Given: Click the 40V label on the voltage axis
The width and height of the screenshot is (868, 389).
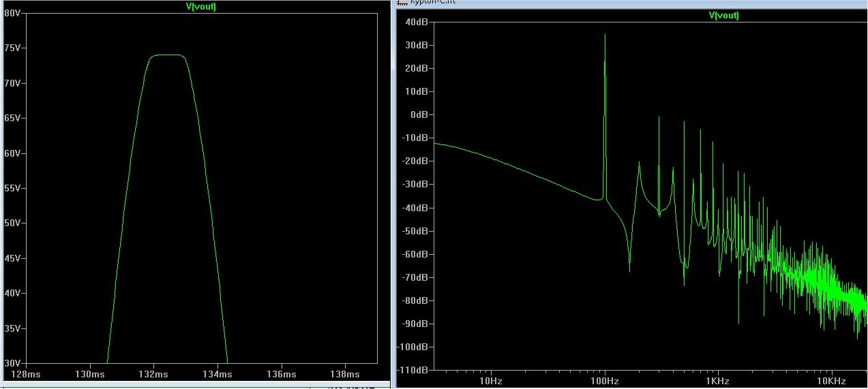Looking at the screenshot, I should click(x=13, y=293).
